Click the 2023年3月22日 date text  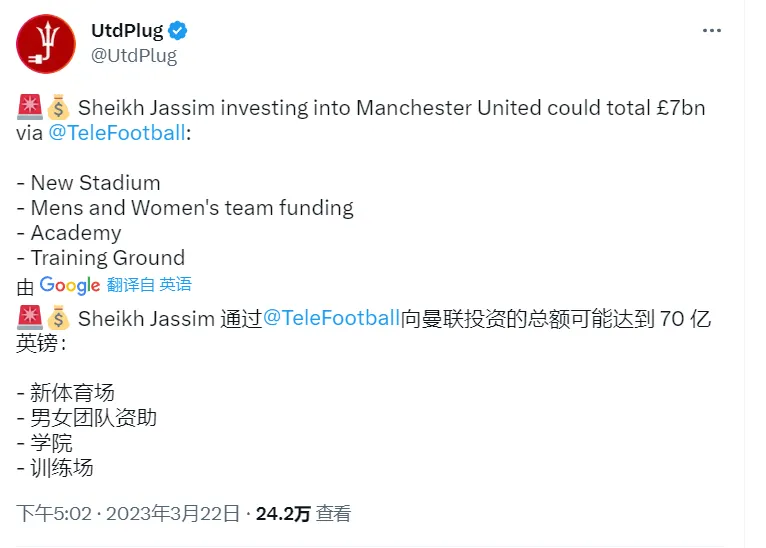coord(173,514)
